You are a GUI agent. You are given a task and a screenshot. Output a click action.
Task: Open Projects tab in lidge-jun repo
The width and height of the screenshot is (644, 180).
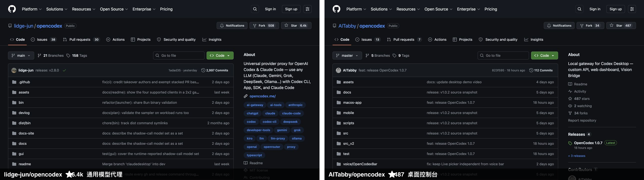click(141, 39)
